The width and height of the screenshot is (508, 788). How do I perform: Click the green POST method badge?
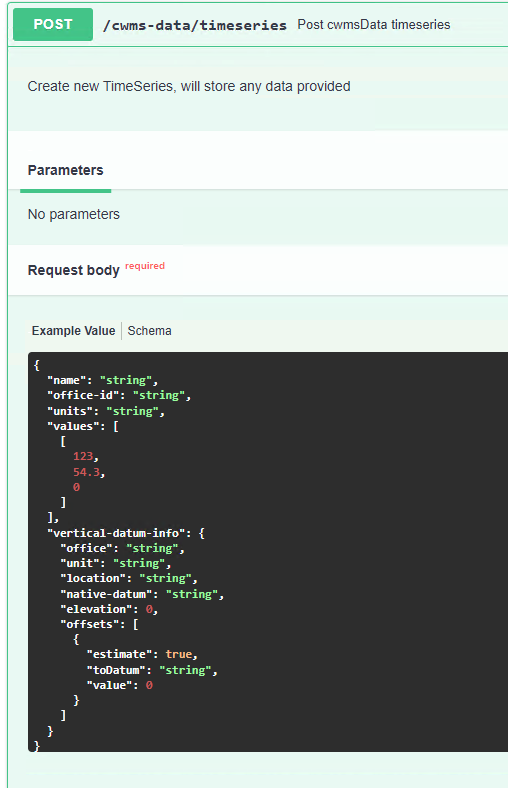tap(53, 24)
